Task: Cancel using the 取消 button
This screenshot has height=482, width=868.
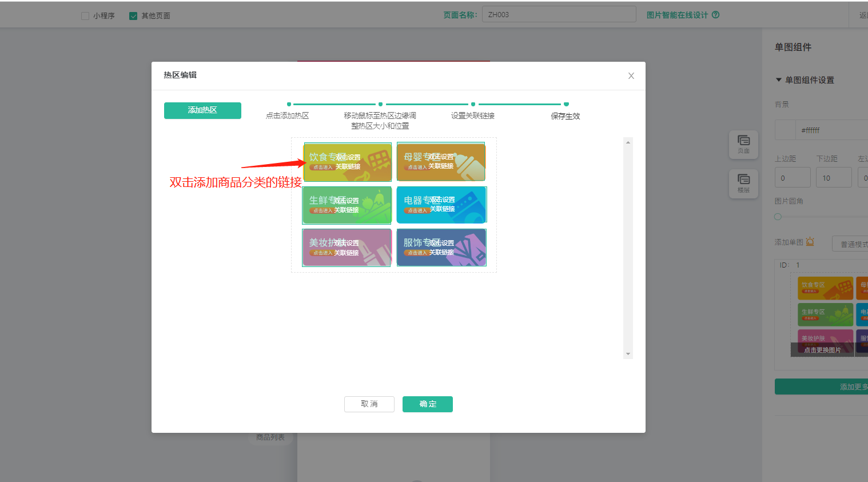Action: [x=369, y=404]
